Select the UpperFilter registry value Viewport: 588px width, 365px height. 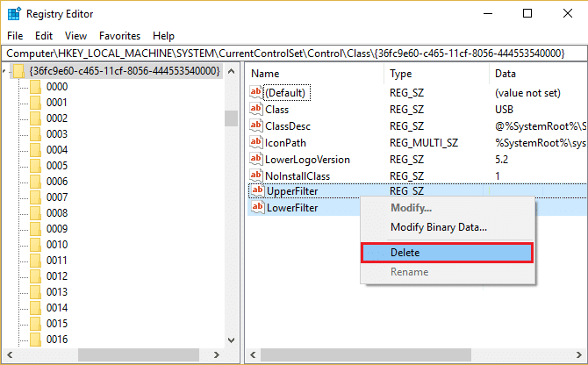(291, 191)
